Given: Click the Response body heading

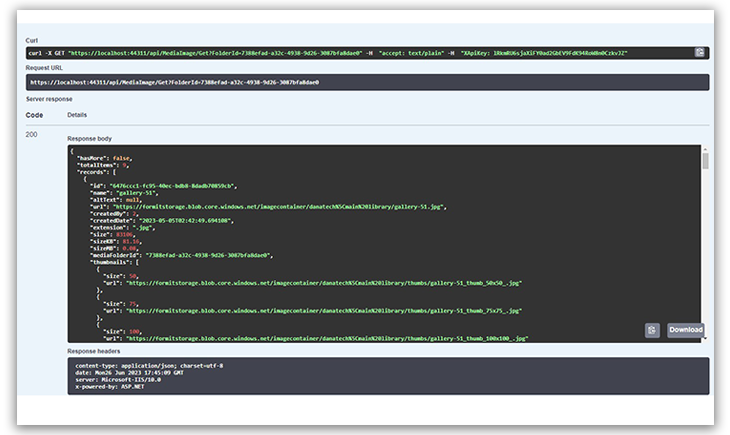Looking at the screenshot, I should click(x=89, y=137).
